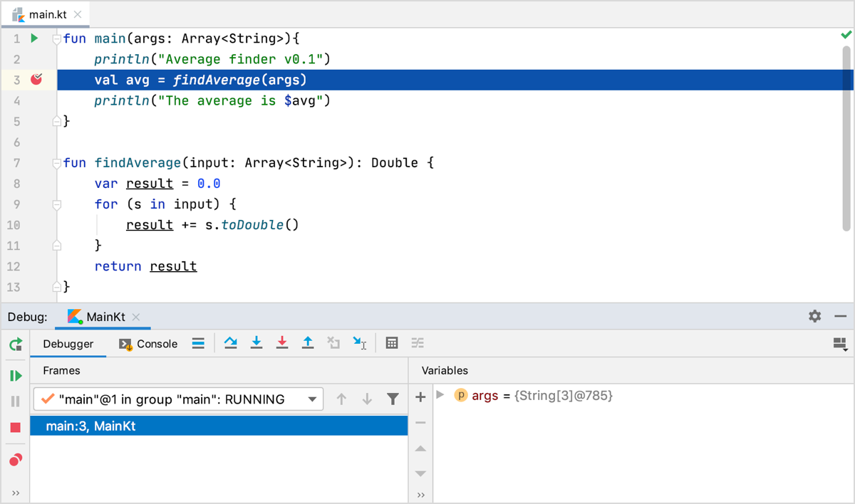Collapse the findAverage function fold arrow
The height and width of the screenshot is (504, 855).
point(56,162)
